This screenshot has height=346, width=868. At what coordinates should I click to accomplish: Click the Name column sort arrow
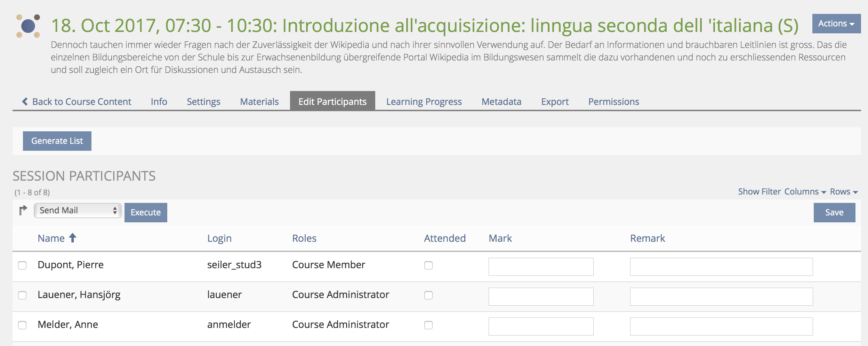point(73,238)
